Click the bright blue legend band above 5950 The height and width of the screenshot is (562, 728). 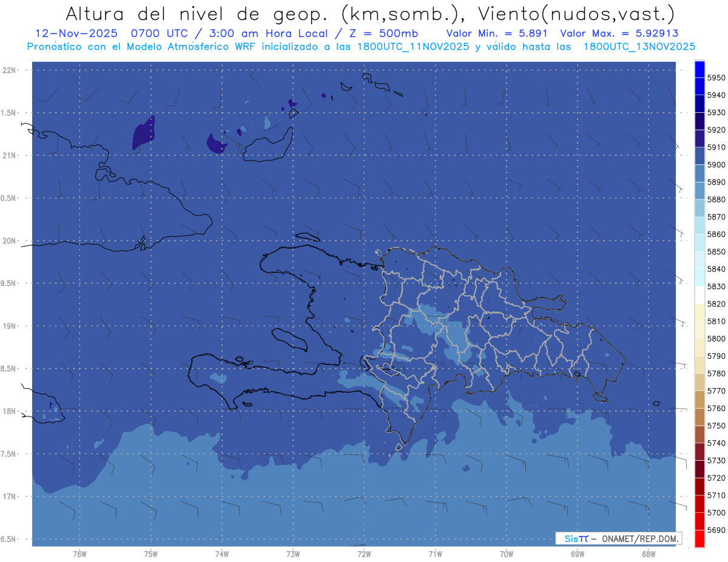click(699, 69)
